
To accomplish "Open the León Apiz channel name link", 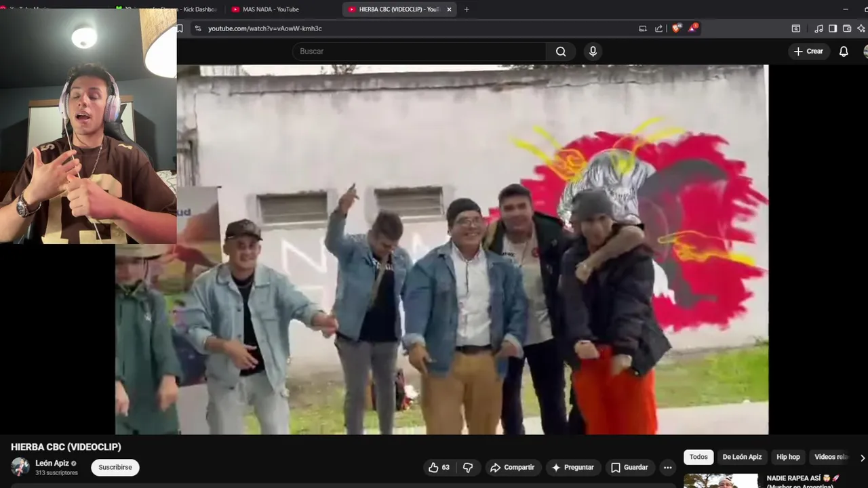I will (x=52, y=464).
